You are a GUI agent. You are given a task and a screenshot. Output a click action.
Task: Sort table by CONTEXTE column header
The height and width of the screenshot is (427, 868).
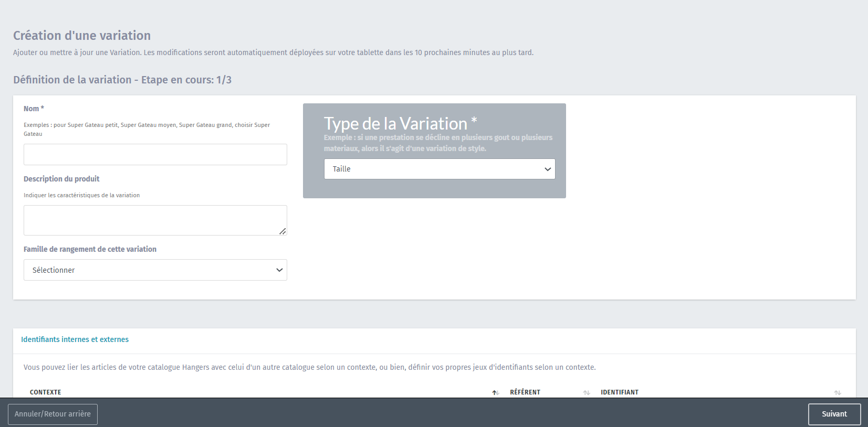click(46, 392)
